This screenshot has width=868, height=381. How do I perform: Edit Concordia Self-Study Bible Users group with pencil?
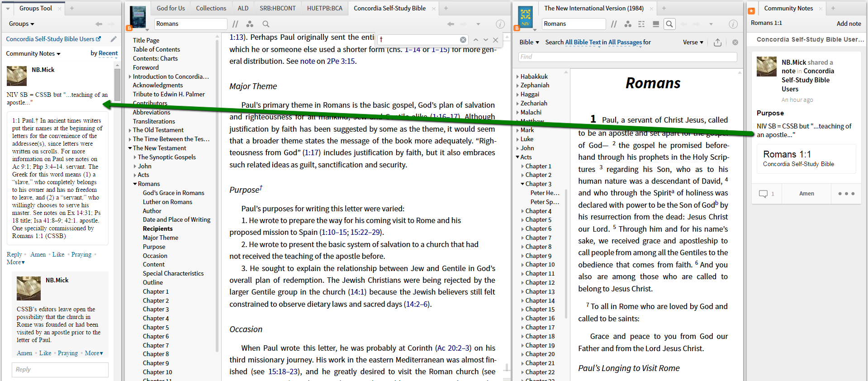114,39
